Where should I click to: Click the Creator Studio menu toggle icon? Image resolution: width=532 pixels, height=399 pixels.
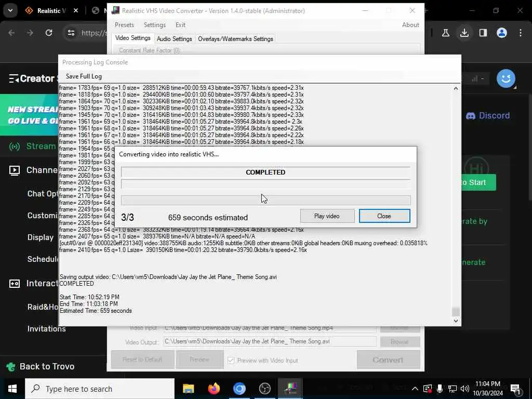pyautogui.click(x=14, y=79)
